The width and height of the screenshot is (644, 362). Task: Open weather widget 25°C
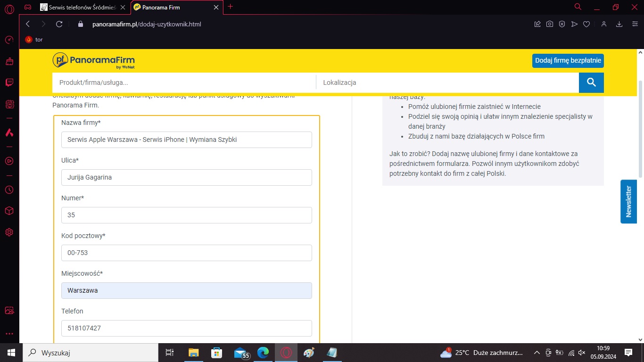click(482, 353)
